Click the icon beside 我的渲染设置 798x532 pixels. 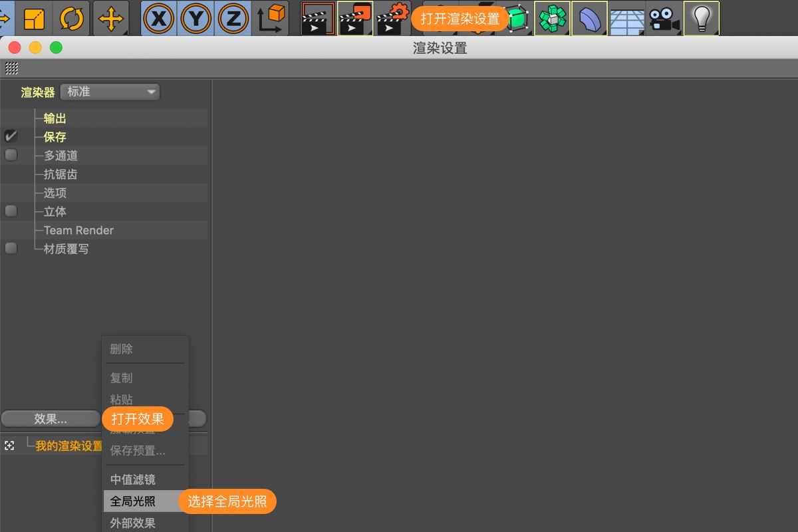(9, 446)
